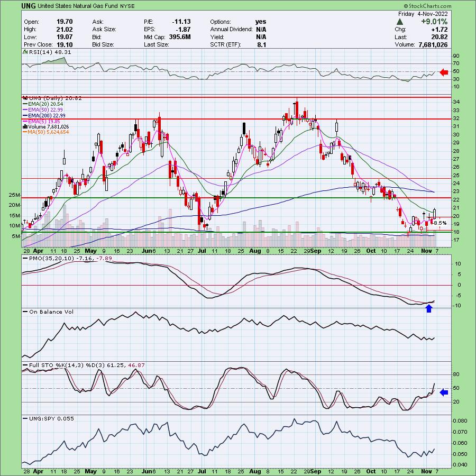
Task: Click the Options value 'yes'
Action: [x=261, y=22]
